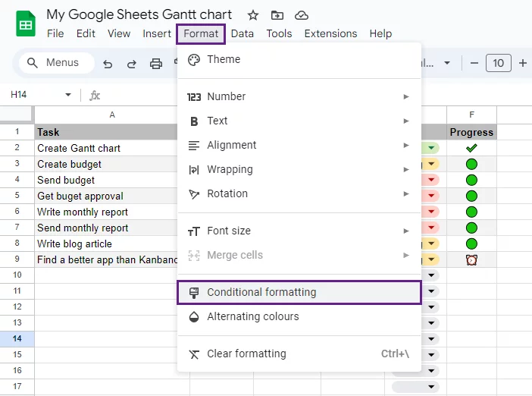The height and width of the screenshot is (396, 532).
Task: Select the 'Write blog article' cell
Action: 106,244
